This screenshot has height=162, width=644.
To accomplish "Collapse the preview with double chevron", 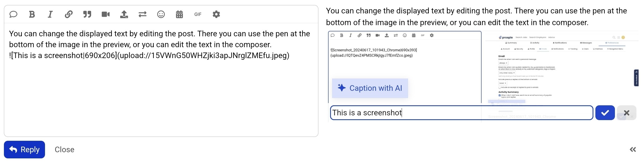I will (x=633, y=150).
